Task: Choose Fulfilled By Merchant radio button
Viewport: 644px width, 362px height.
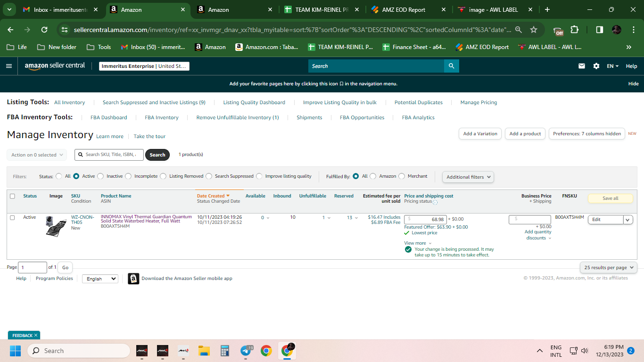Action: click(402, 176)
